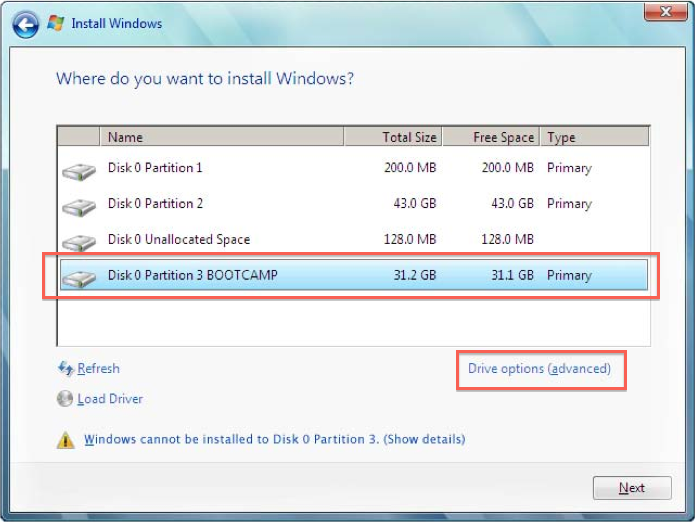
Task: Click the drive icon for Disk 0 Partition 2
Action: point(79,207)
